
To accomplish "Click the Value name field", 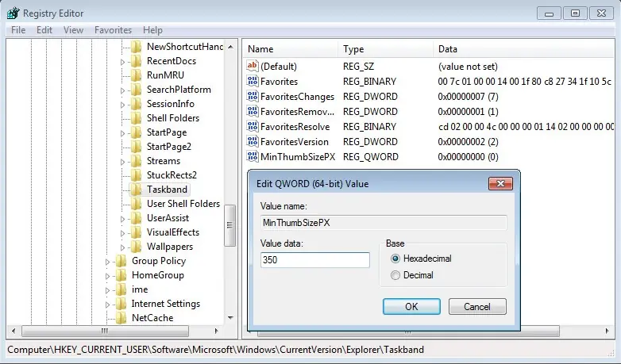I will tap(384, 223).
